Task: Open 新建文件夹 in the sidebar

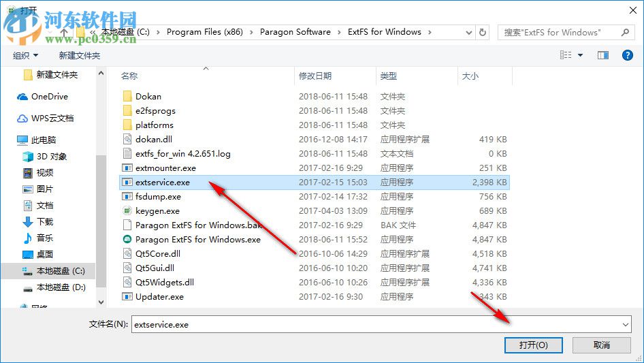Action: 50,74
